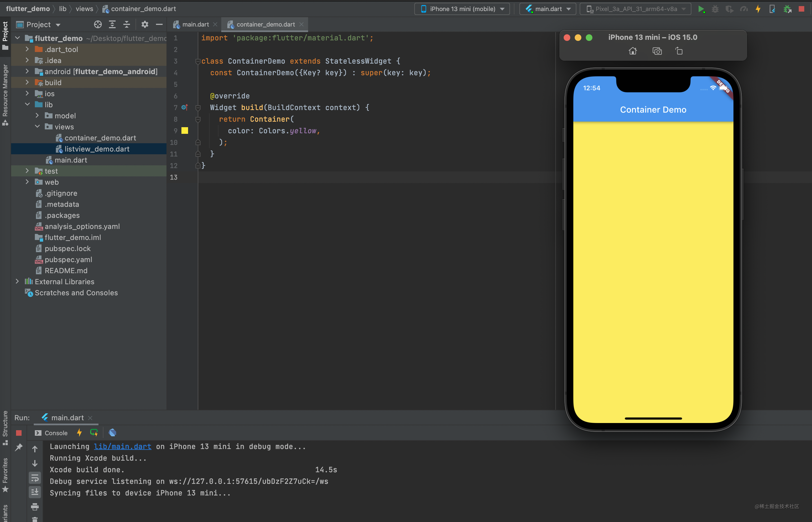Click the Debug bug icon in toolbar
812x522 pixels.
click(715, 9)
